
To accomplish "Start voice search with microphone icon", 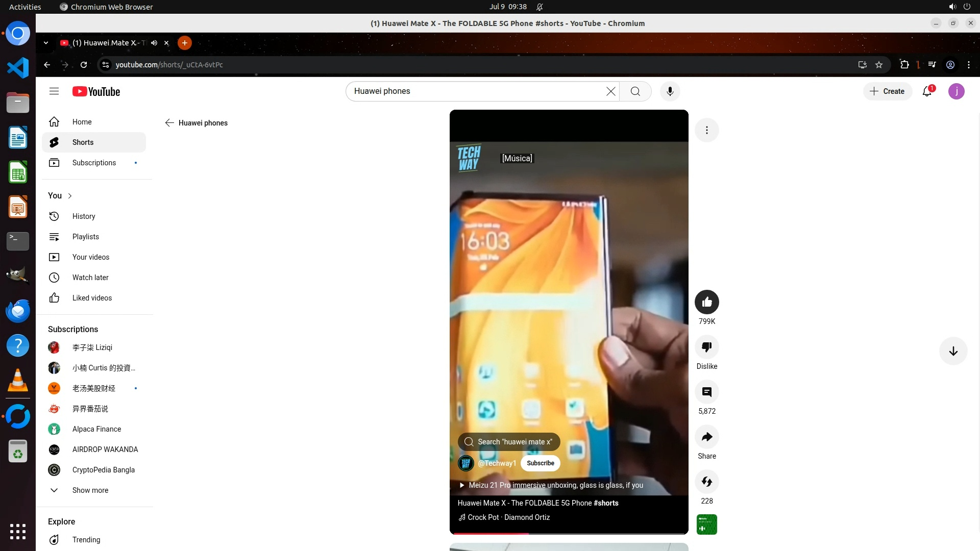I will click(x=670, y=91).
